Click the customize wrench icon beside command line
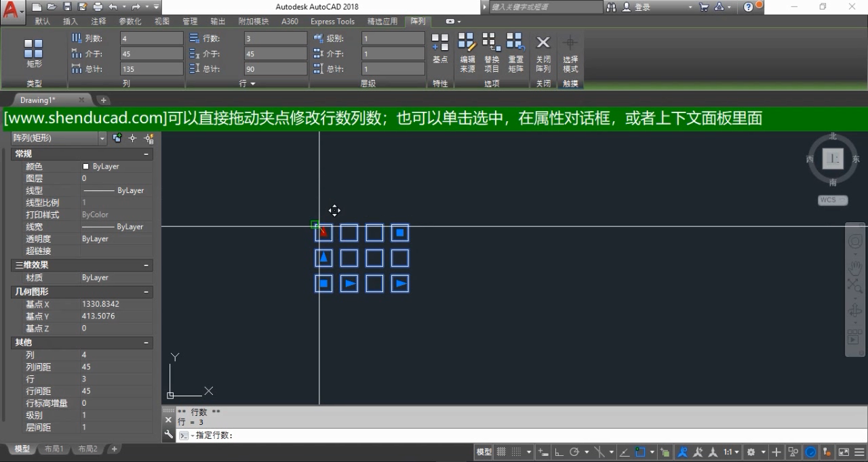 [169, 435]
